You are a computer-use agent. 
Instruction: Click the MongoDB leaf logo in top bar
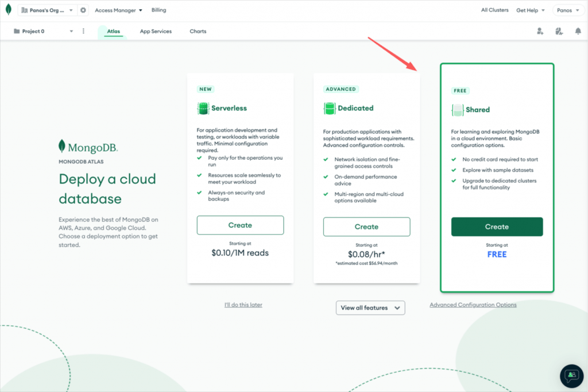(x=8, y=10)
